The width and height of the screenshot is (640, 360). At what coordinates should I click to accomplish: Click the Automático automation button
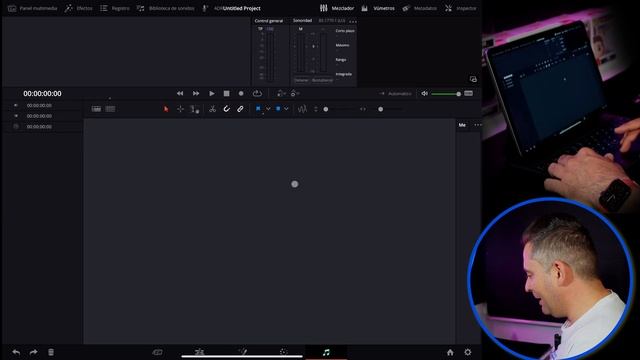click(x=395, y=93)
